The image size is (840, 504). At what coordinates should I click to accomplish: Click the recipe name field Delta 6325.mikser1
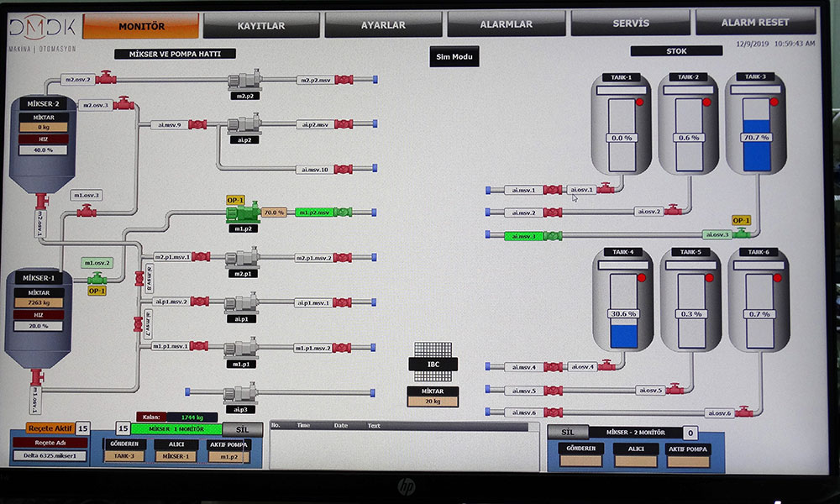tap(50, 456)
